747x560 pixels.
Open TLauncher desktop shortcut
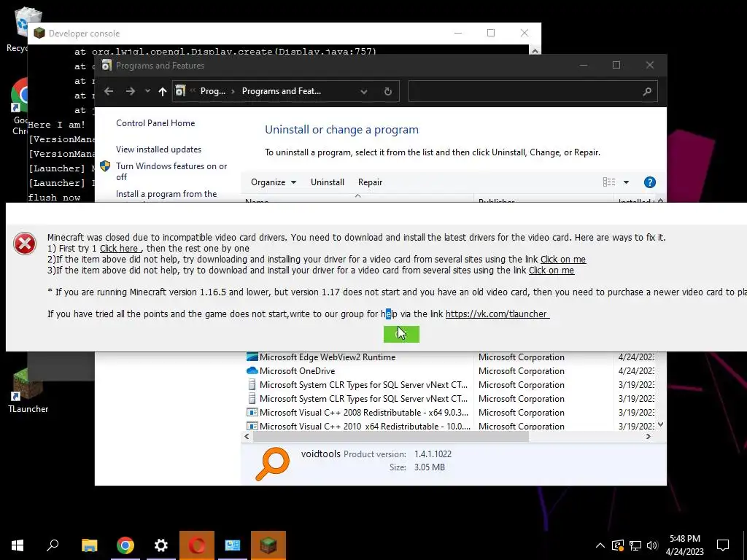28,392
